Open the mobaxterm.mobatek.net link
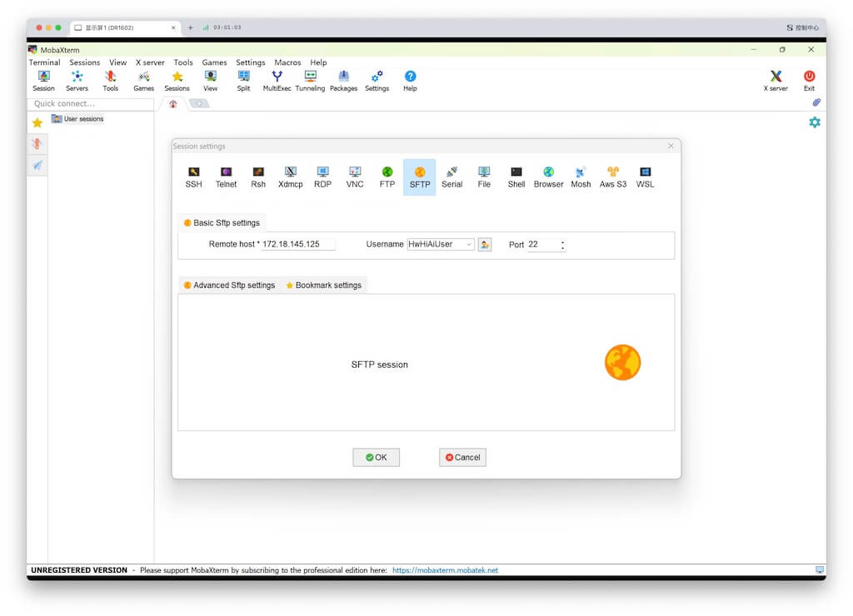853x616 pixels. pos(445,570)
